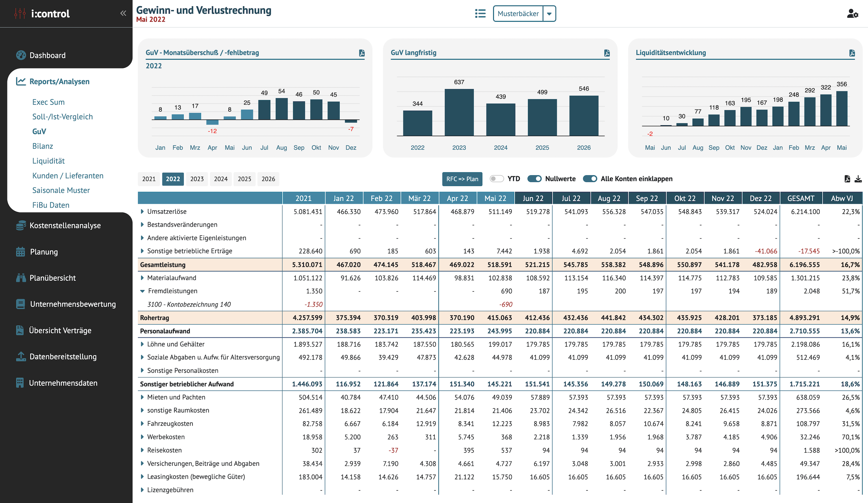
Task: Toggle the YTD switch
Action: pos(497,179)
